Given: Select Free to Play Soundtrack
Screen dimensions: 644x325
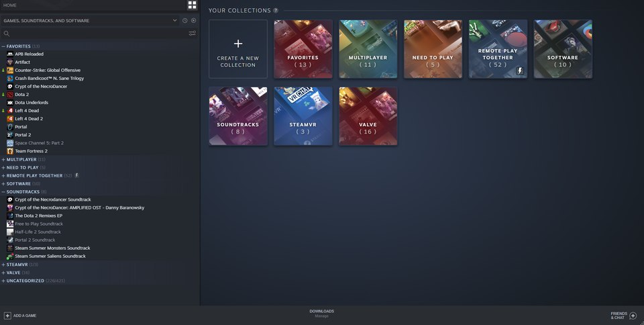Looking at the screenshot, I should [x=39, y=224].
